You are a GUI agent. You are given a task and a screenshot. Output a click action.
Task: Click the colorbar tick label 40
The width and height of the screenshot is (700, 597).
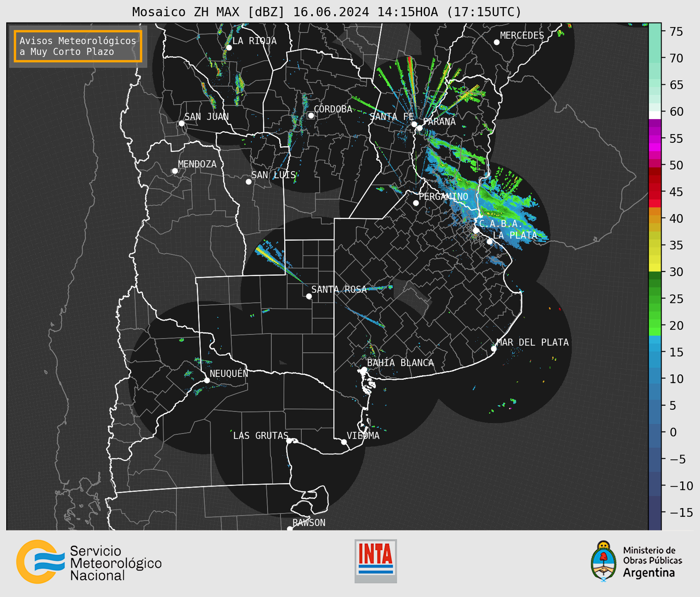pos(676,218)
